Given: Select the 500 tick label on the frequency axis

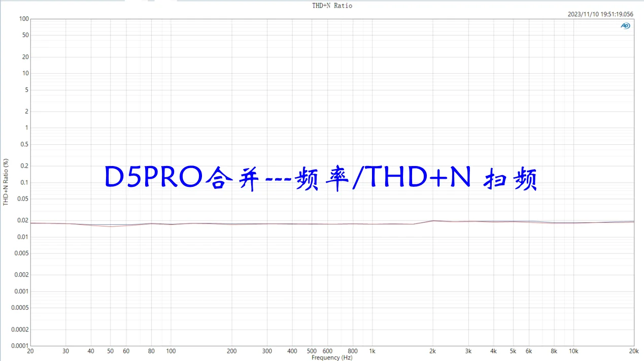Looking at the screenshot, I should coord(312,351).
